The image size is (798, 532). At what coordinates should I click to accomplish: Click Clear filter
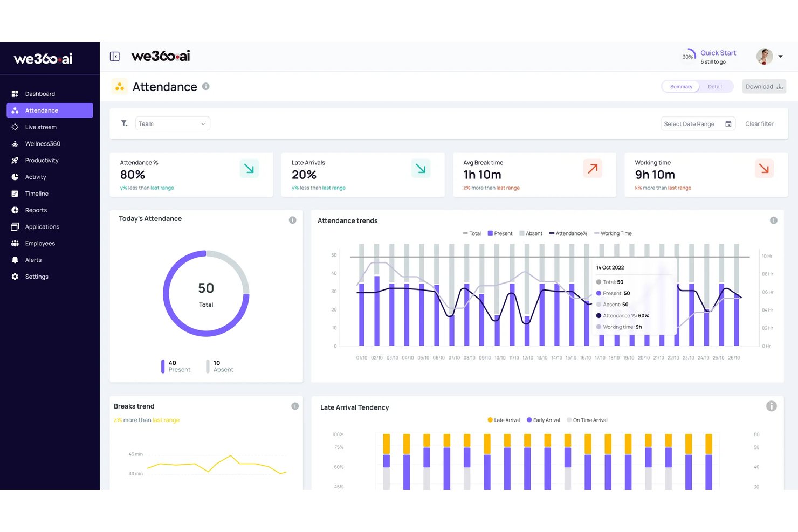[759, 124]
